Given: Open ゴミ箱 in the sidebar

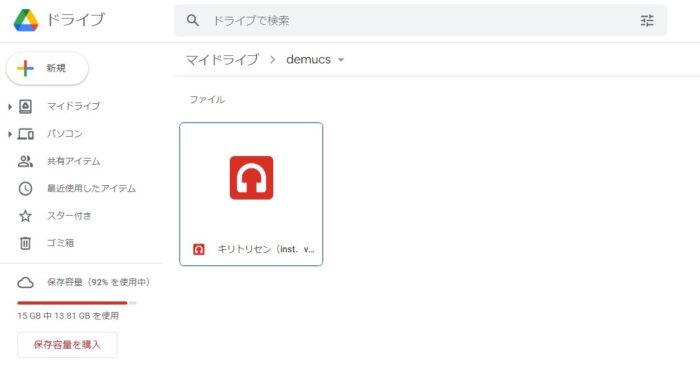Looking at the screenshot, I should [x=60, y=243].
